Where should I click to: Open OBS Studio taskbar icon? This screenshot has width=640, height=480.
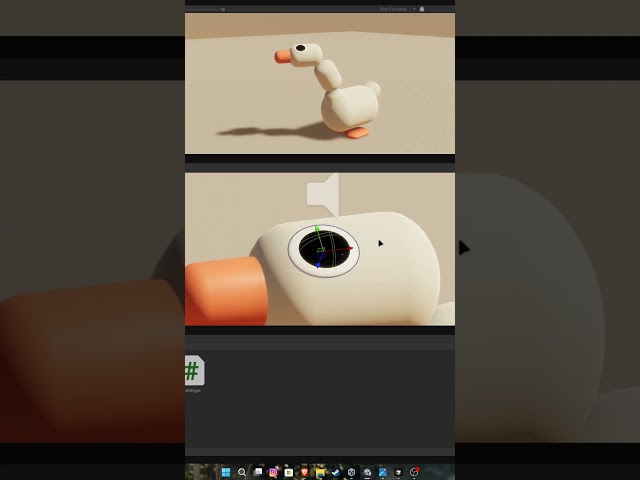414,472
